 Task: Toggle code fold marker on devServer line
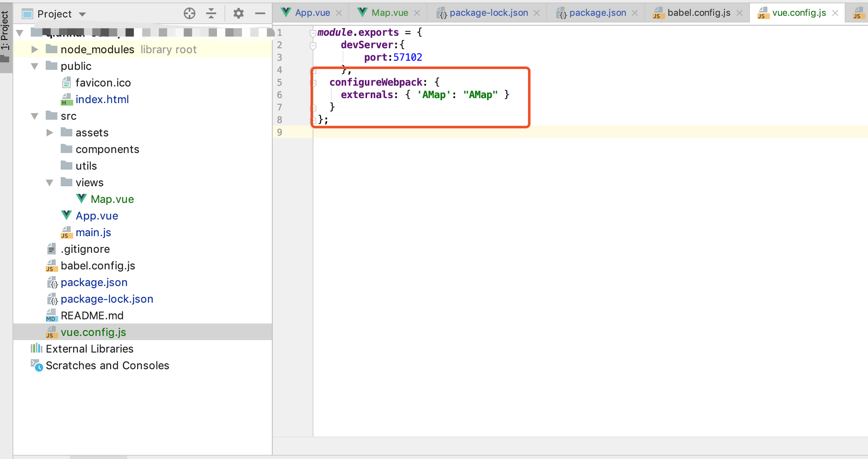(313, 45)
